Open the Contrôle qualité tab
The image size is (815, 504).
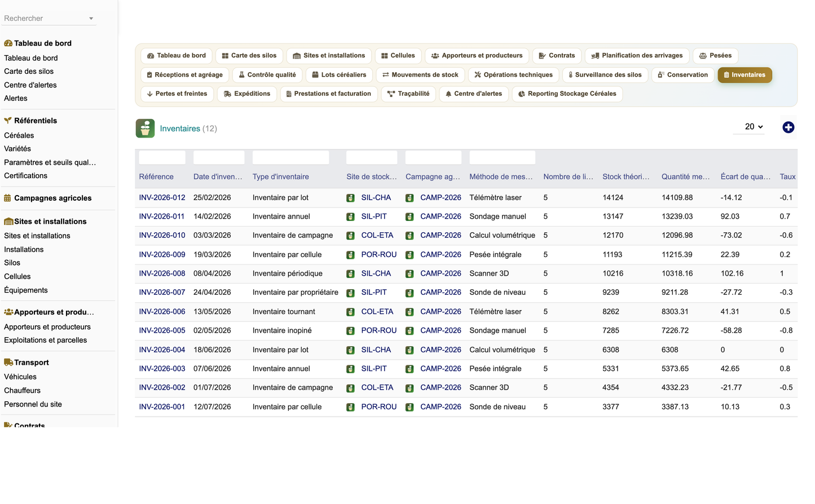point(267,75)
